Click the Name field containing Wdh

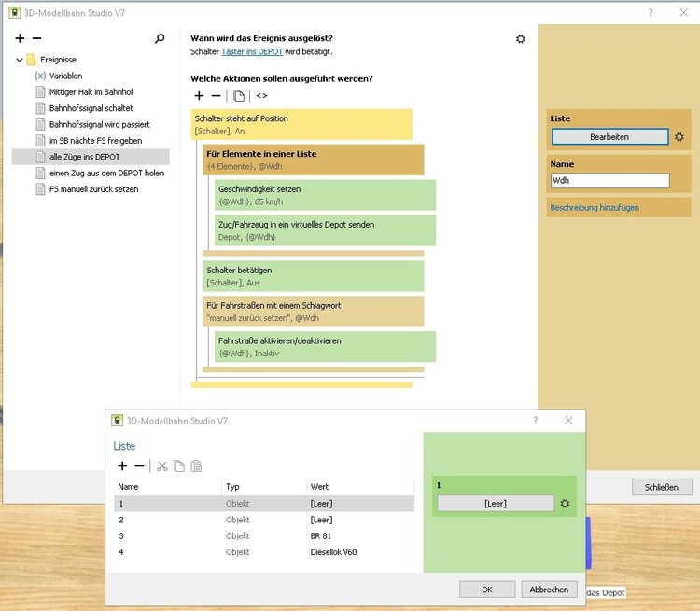tap(609, 181)
